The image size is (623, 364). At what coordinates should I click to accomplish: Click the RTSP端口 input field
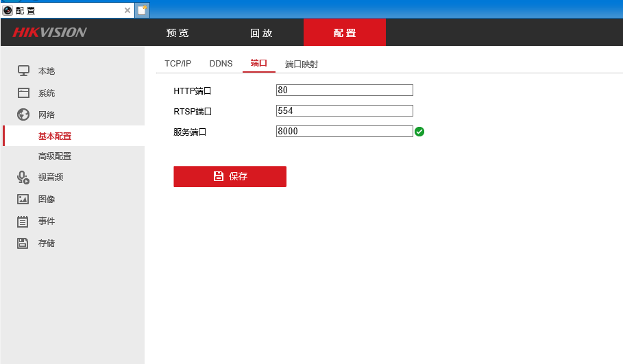pyautogui.click(x=345, y=110)
